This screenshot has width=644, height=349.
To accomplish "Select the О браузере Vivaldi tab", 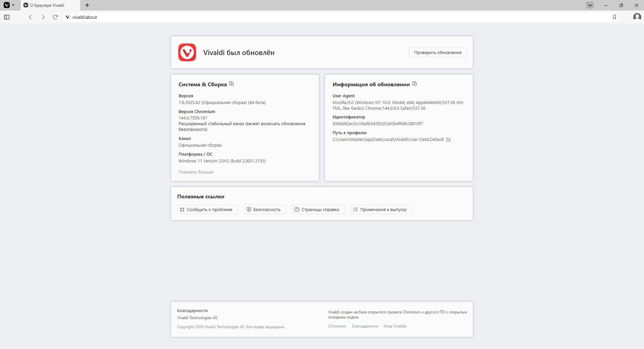I will click(50, 5).
